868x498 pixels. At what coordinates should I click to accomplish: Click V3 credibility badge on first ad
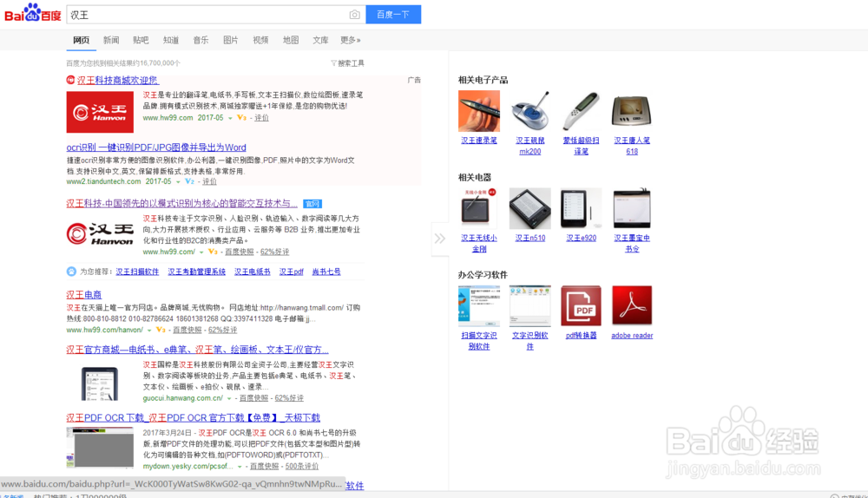(x=241, y=118)
